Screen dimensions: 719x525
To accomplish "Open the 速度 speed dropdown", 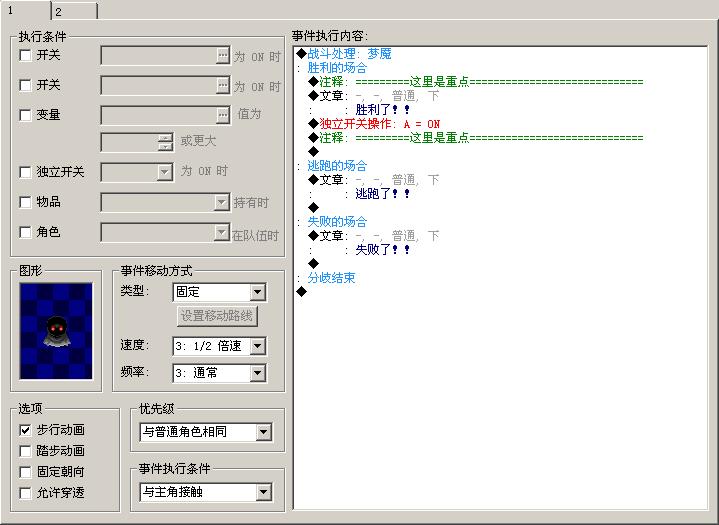I will (257, 346).
